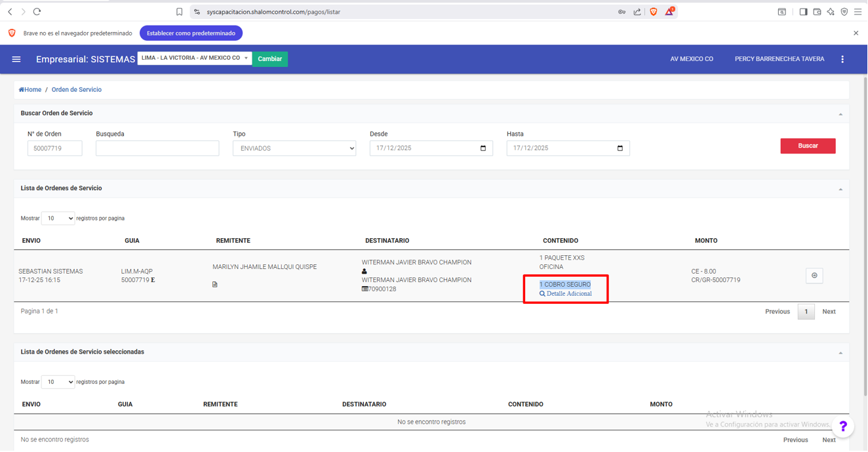Screen dimensions: 868x452
Task: Open the first Mostrar registros dropdown
Action: tap(58, 218)
